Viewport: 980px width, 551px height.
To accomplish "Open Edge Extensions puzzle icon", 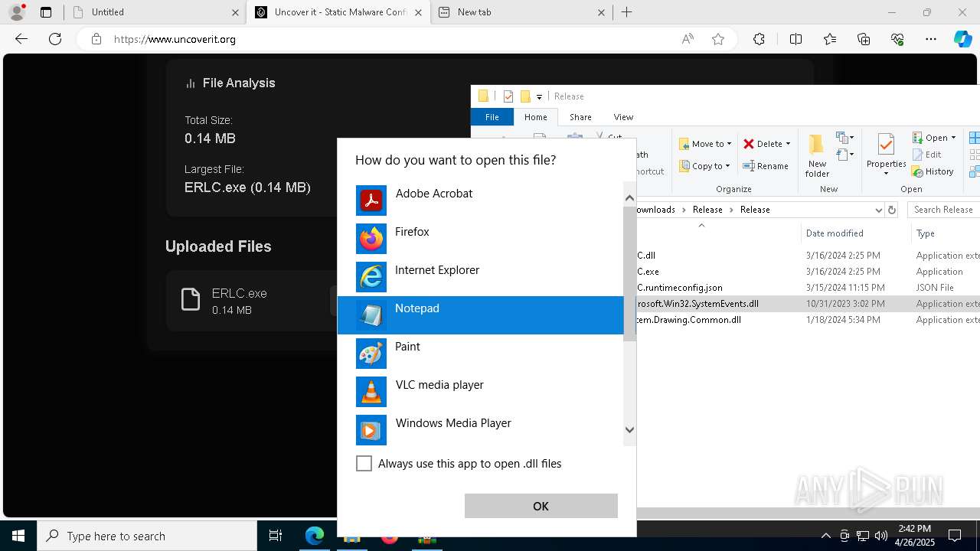I will coord(759,39).
